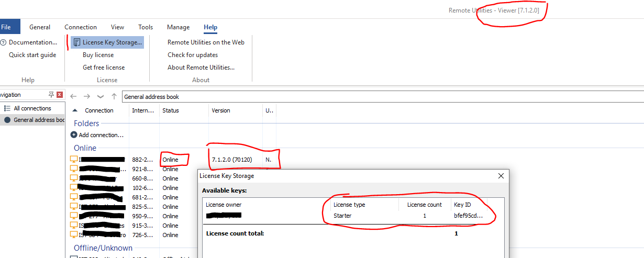Collapse the Online group header
644x258 pixels.
click(85, 148)
